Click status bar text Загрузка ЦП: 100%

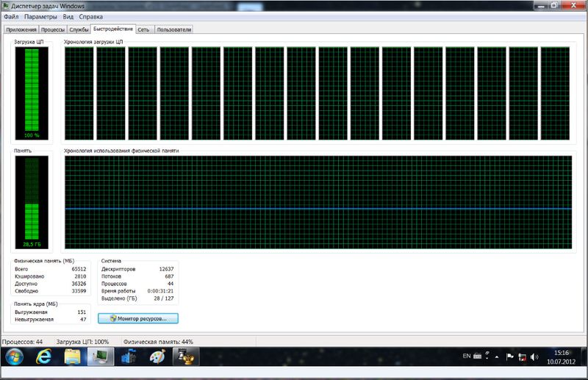pos(82,342)
